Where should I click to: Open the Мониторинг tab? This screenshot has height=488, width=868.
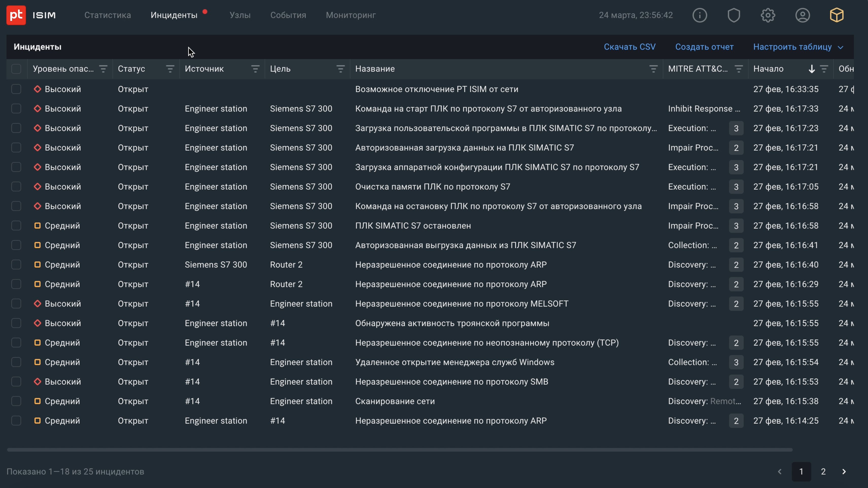click(351, 15)
